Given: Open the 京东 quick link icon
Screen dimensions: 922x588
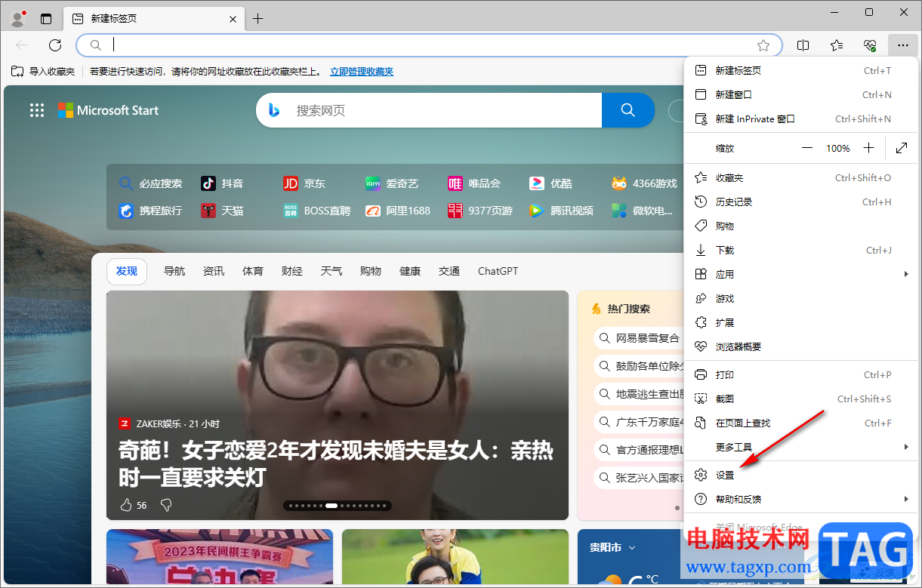Looking at the screenshot, I should [x=291, y=183].
